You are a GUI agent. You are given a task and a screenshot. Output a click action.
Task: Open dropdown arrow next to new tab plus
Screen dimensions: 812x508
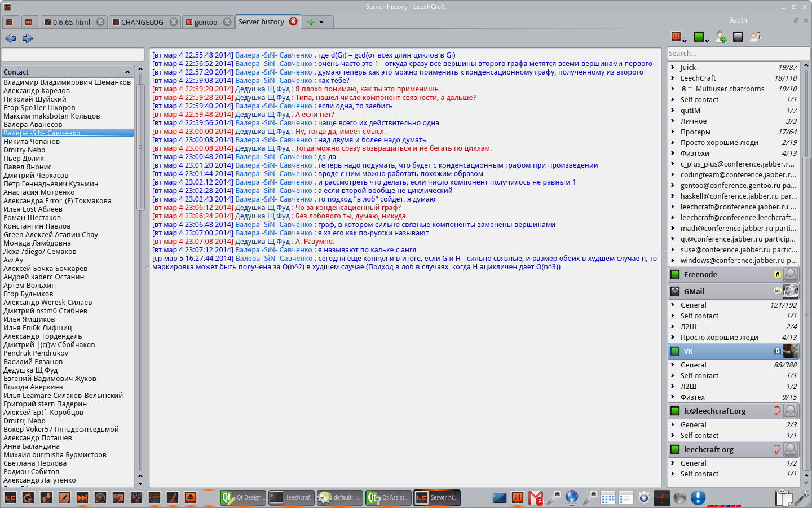click(321, 22)
